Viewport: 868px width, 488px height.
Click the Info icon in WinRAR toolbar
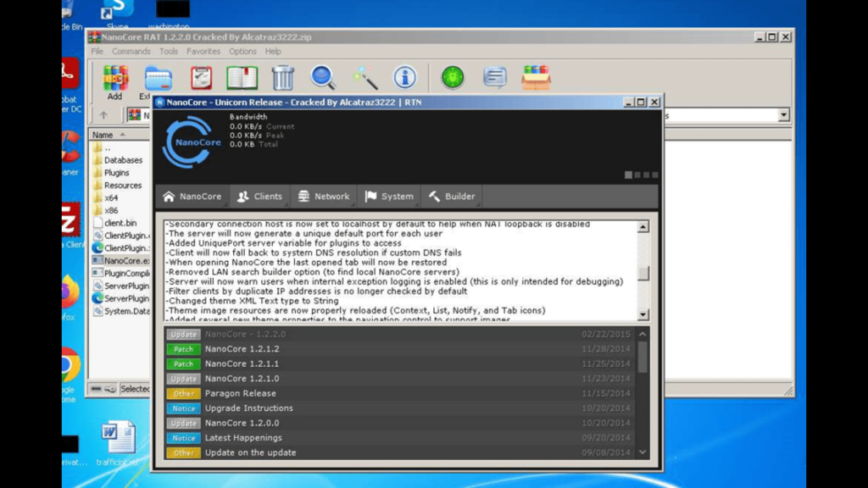pos(404,77)
